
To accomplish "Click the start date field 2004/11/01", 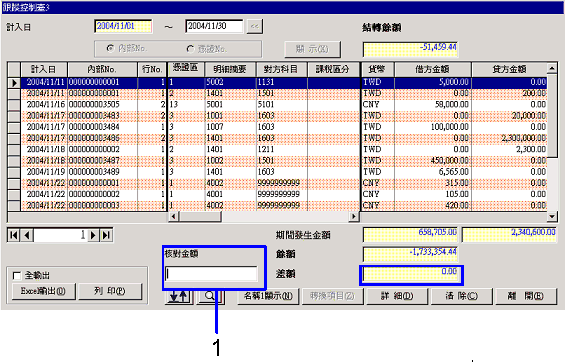I will [123, 26].
